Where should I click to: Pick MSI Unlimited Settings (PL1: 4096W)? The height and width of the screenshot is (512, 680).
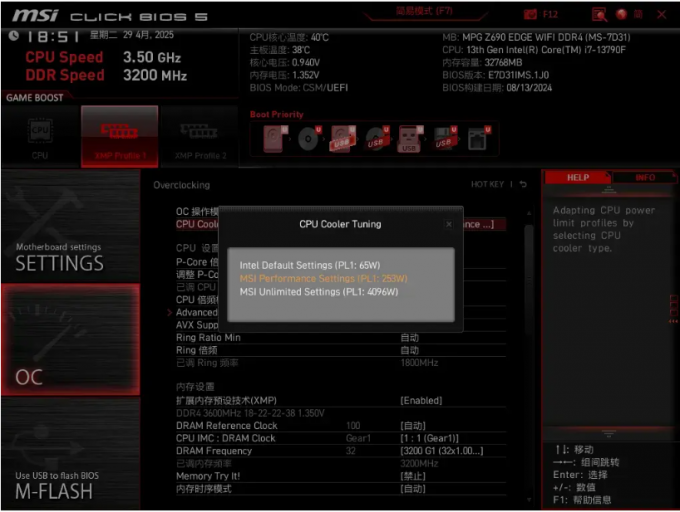318,292
